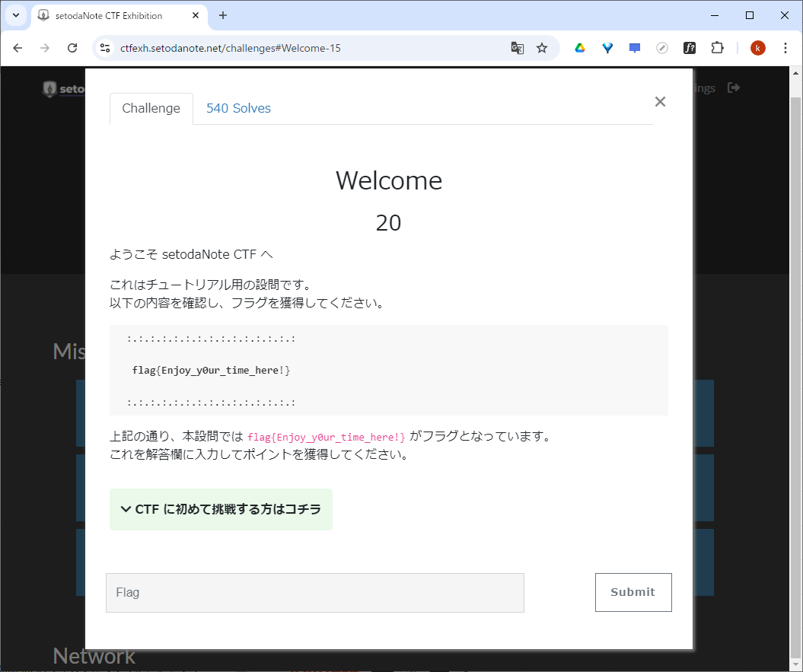
Task: Maximize the Chrome window
Action: pos(750,15)
